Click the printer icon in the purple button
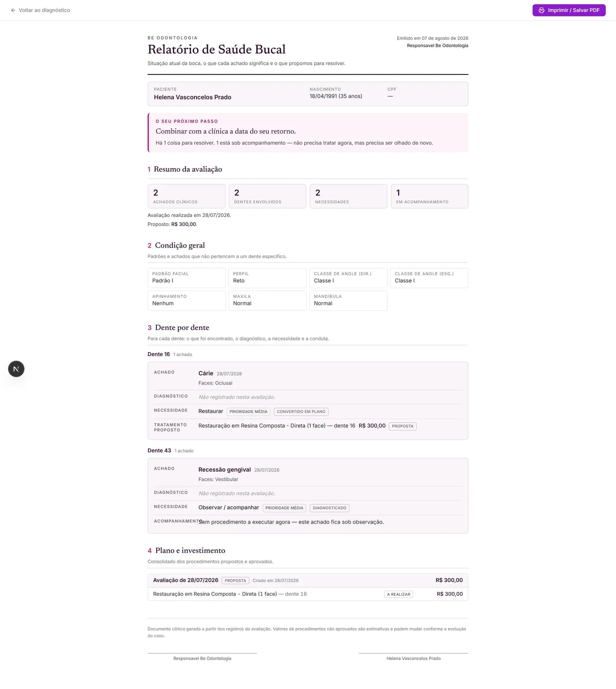This screenshot has width=616, height=689. click(541, 10)
